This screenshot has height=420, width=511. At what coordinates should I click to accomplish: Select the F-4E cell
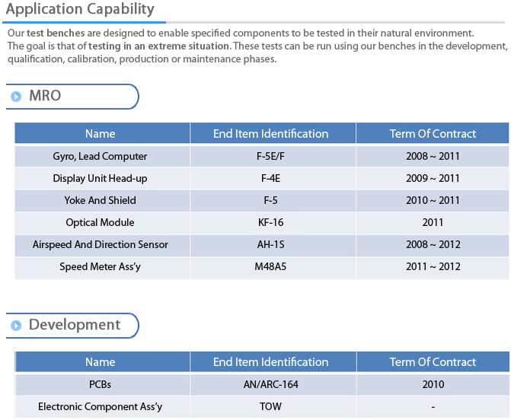[273, 178]
